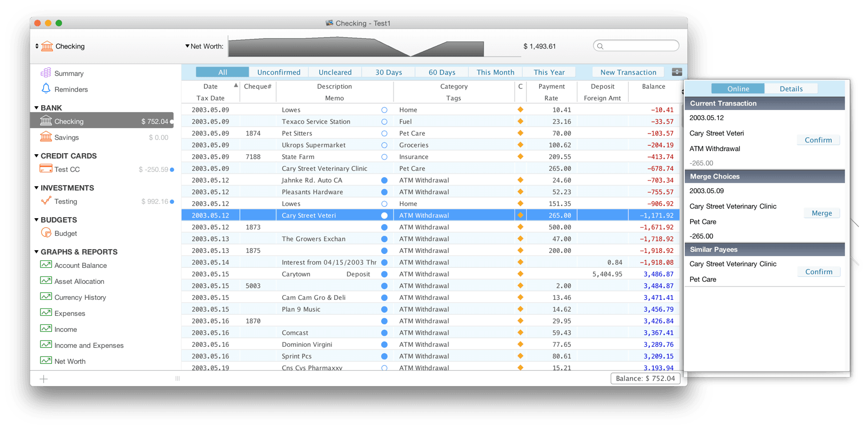
Task: Open the Account Balance graph icon
Action: coord(46,265)
